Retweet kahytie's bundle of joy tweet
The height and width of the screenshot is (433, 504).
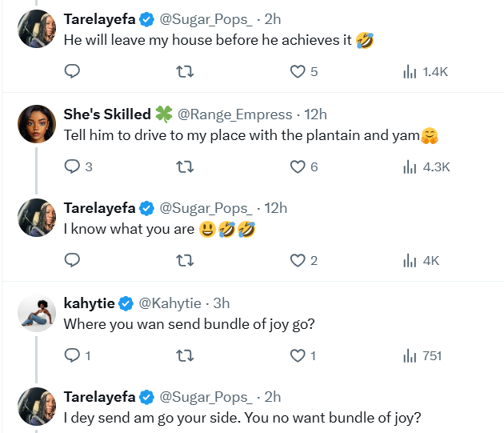[x=184, y=355]
